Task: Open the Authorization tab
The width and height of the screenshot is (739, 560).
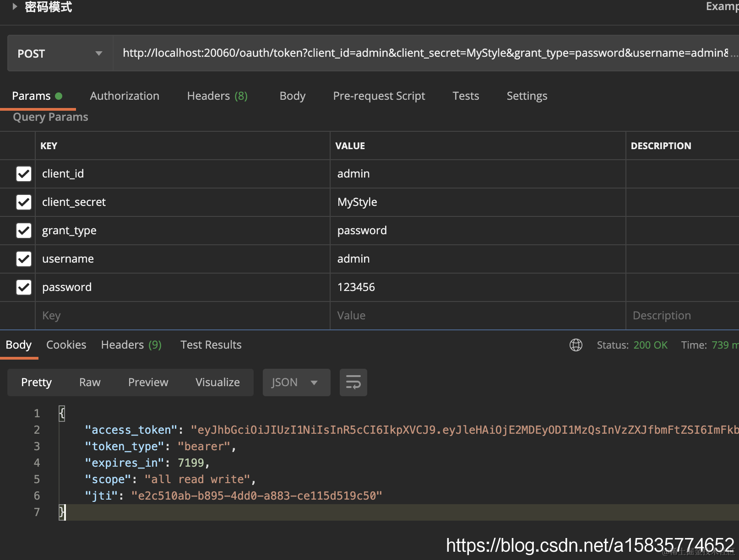Action: click(x=125, y=96)
